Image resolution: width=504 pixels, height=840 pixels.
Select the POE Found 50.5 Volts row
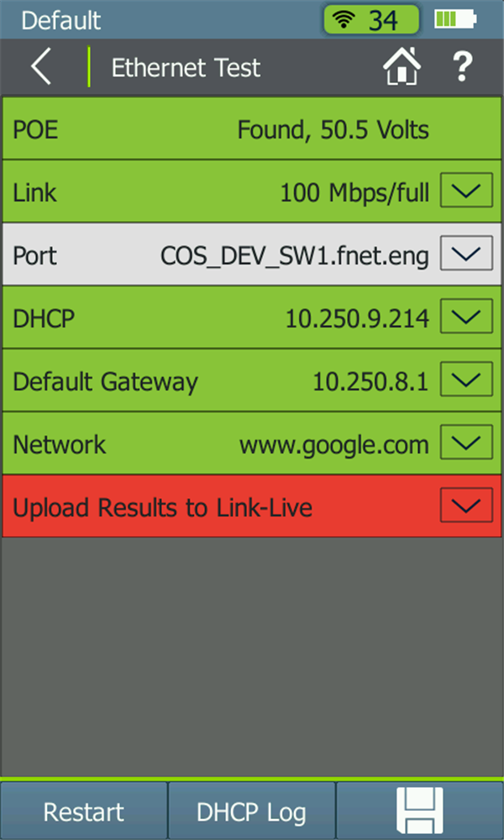pyautogui.click(x=252, y=129)
